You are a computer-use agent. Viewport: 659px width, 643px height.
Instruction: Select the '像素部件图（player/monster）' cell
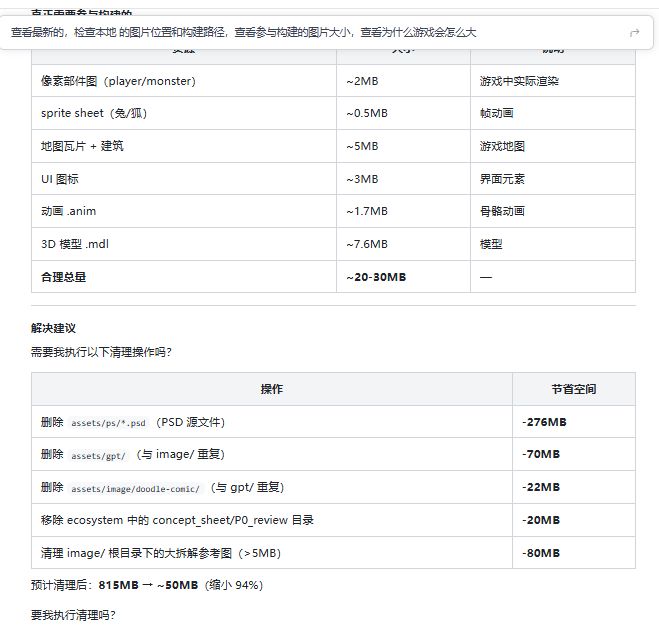click(x=184, y=81)
